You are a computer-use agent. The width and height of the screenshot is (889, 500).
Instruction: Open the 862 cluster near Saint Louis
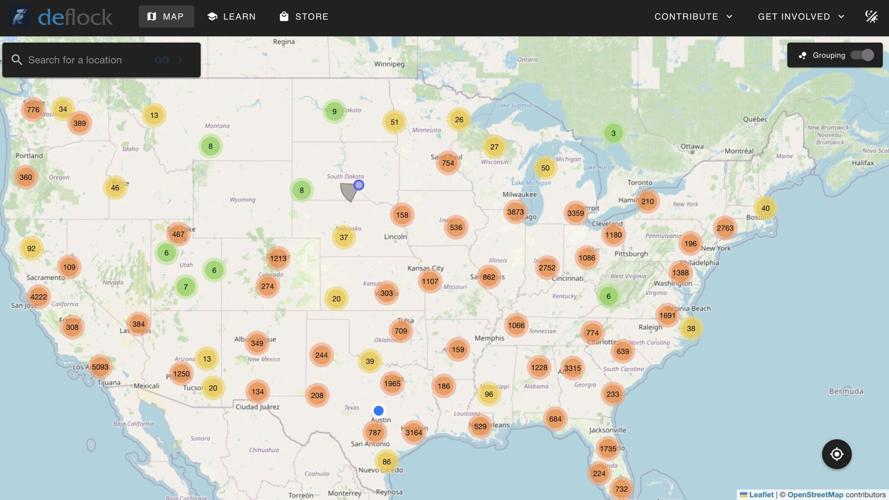[489, 277]
